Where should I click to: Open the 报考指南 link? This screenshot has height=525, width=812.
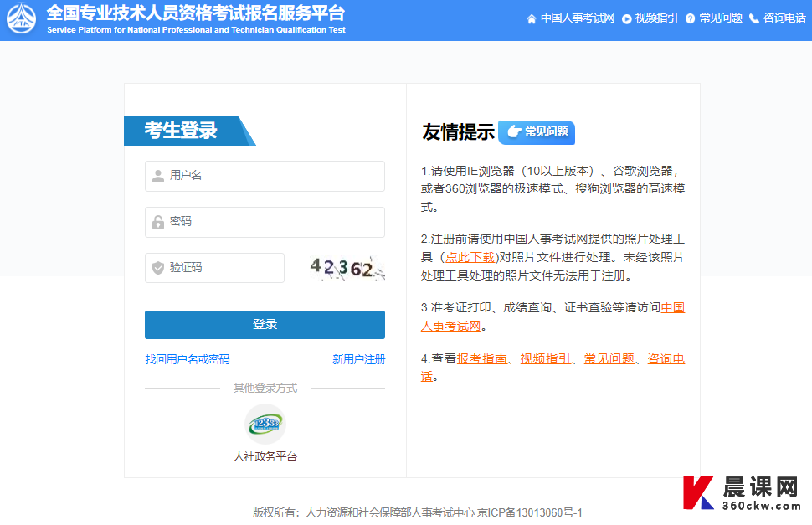tap(481, 359)
